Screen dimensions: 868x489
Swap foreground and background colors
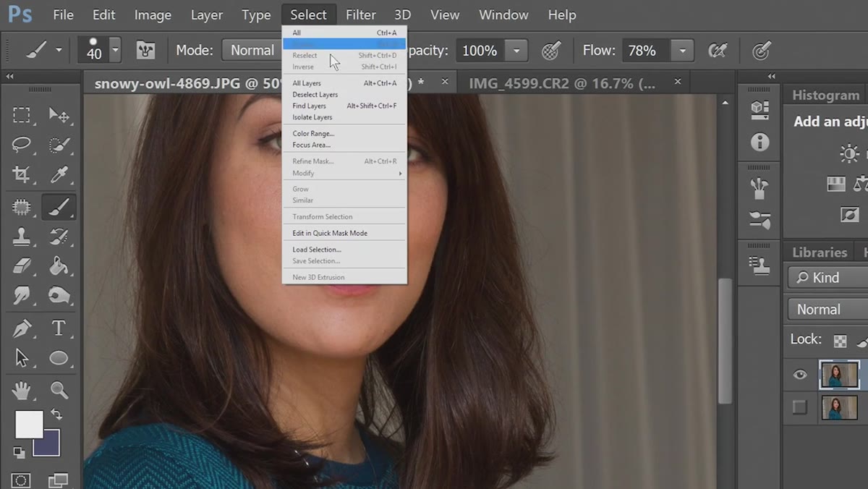tap(56, 415)
